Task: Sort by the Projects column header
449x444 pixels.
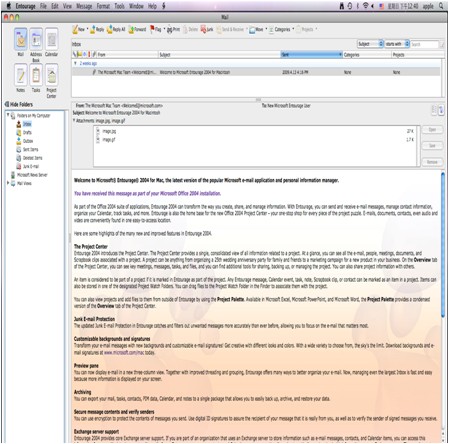Action: (418, 55)
